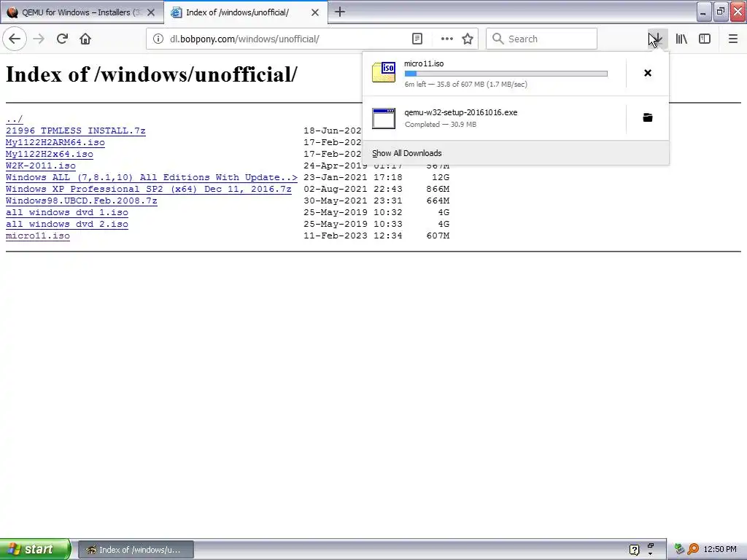Click the W2K-2011.iso link
Viewport: 747px width, 560px height.
(x=41, y=166)
